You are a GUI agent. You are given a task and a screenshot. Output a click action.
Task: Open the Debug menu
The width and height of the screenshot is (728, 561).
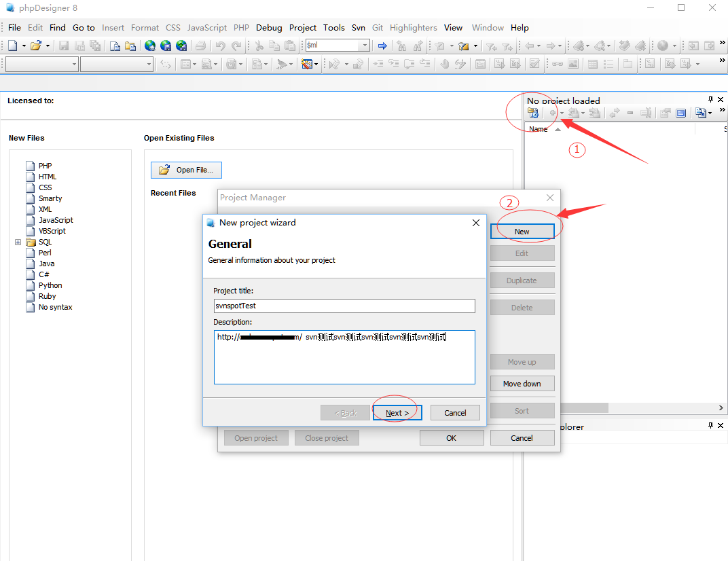269,27
